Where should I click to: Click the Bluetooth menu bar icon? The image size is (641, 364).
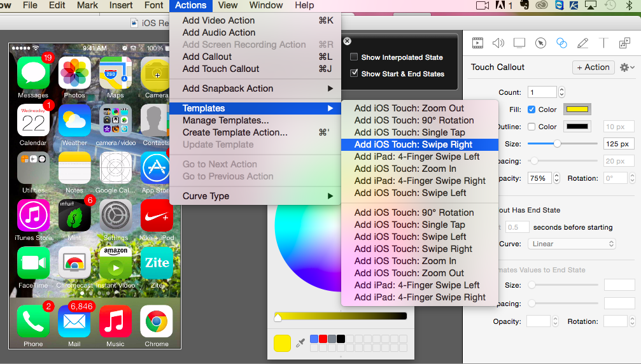click(x=629, y=5)
